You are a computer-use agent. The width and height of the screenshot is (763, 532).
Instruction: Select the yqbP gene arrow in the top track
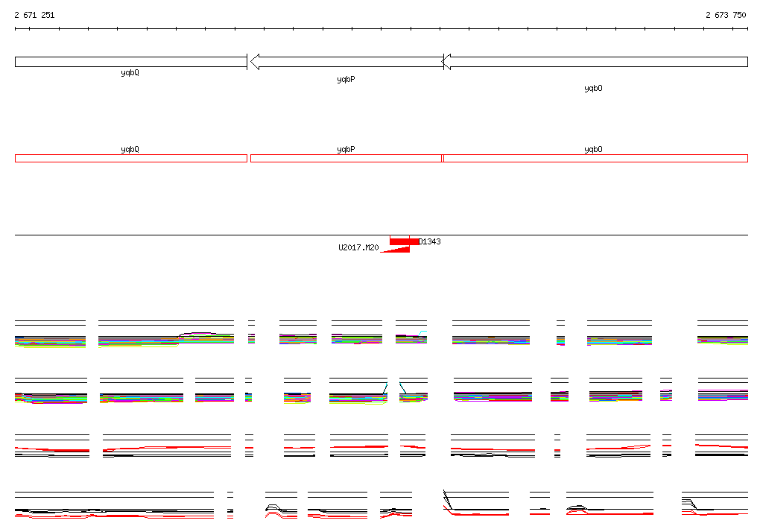[x=346, y=62]
